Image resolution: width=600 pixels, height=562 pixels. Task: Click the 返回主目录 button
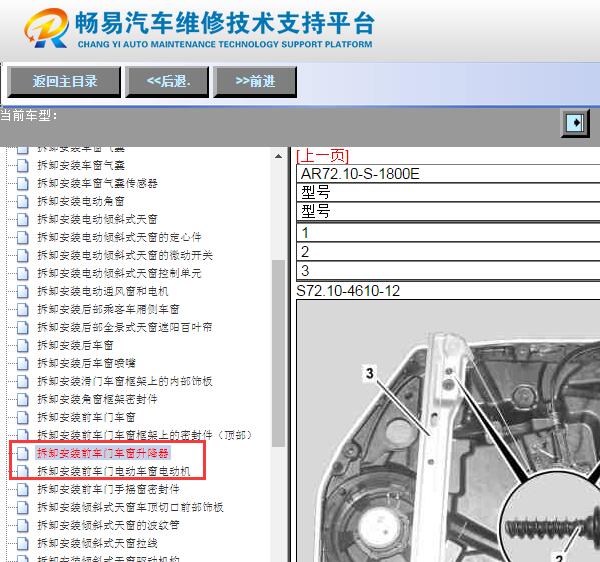pyautogui.click(x=64, y=81)
